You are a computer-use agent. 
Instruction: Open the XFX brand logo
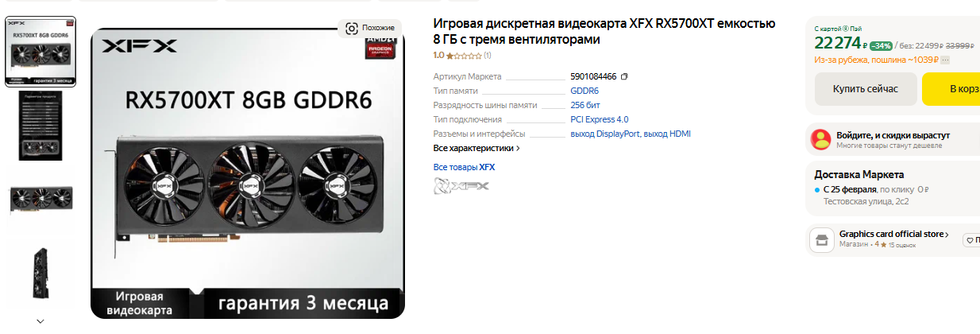[x=461, y=186]
